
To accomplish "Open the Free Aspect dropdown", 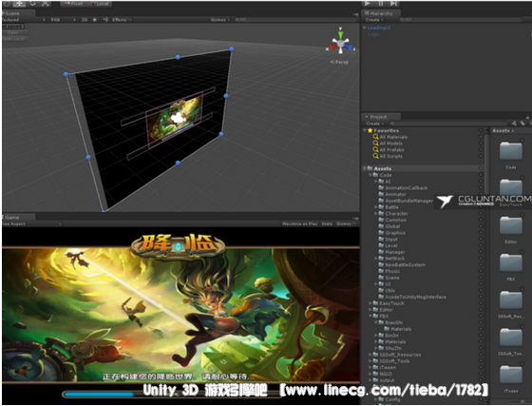I will tap(31, 224).
